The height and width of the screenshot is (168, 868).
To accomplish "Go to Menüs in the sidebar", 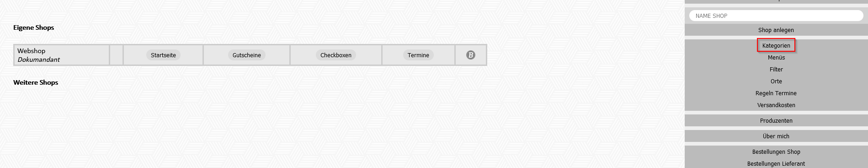I will click(x=776, y=57).
